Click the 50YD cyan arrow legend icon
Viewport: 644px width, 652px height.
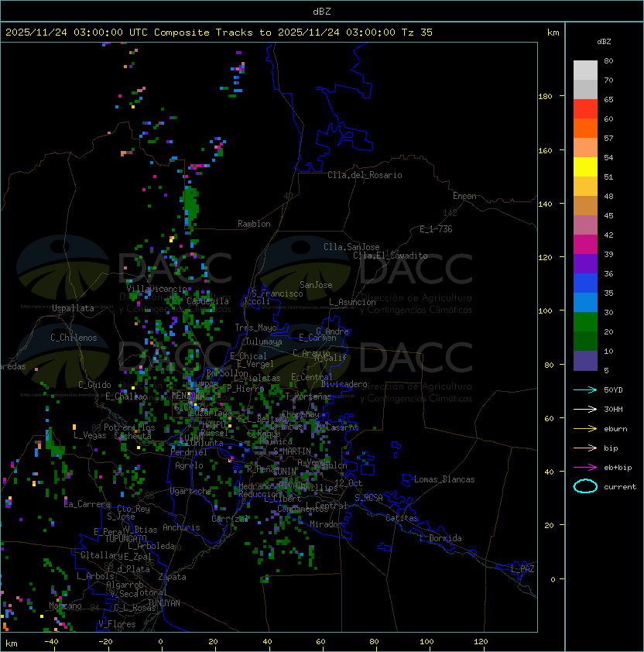[x=585, y=389]
